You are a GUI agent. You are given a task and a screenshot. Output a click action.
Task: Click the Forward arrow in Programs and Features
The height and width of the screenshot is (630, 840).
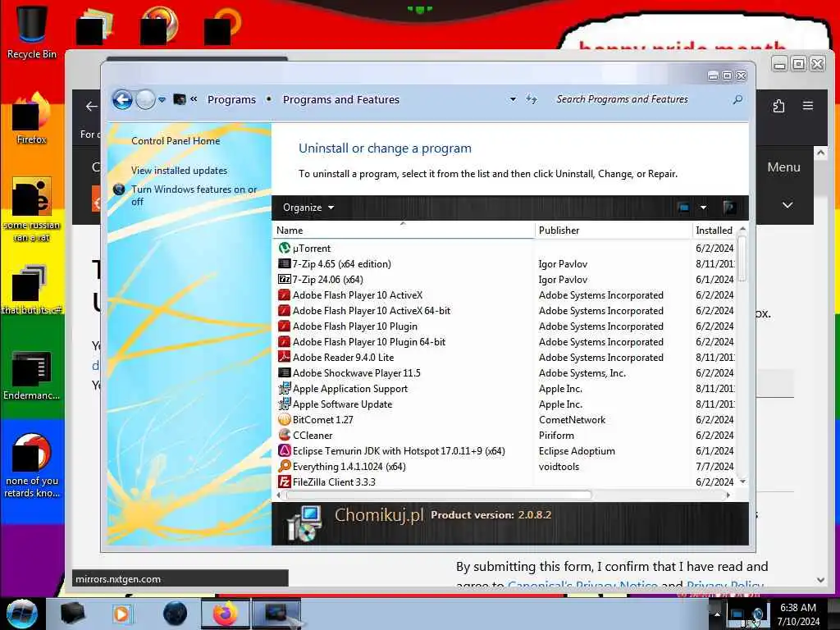point(145,99)
